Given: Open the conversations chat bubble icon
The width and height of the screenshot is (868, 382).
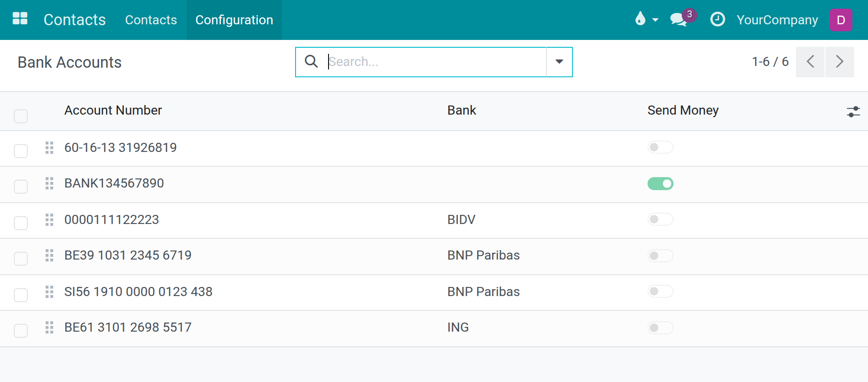Looking at the screenshot, I should click(678, 20).
